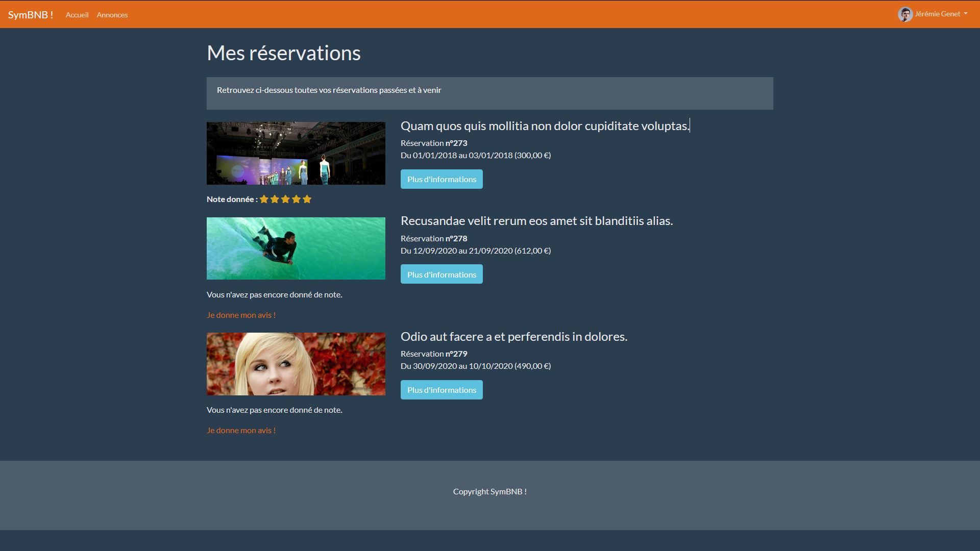
Task: Click Jérémie Genet's avatar picture
Action: (x=905, y=14)
